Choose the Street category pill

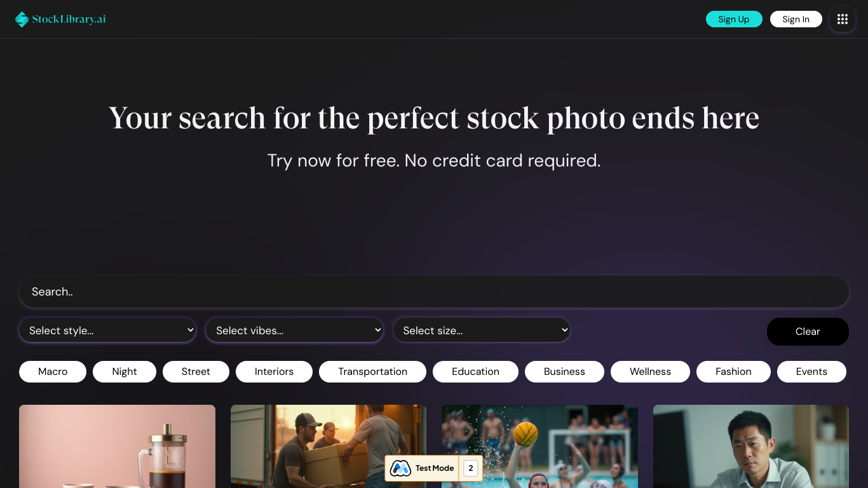click(x=196, y=372)
